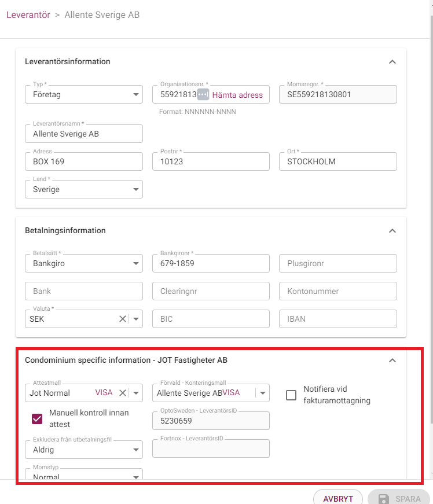Click the Hämta adress link

[x=237, y=95]
